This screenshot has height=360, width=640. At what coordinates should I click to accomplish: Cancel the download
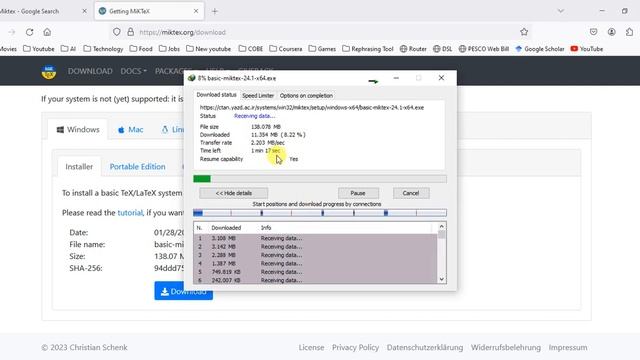(411, 193)
